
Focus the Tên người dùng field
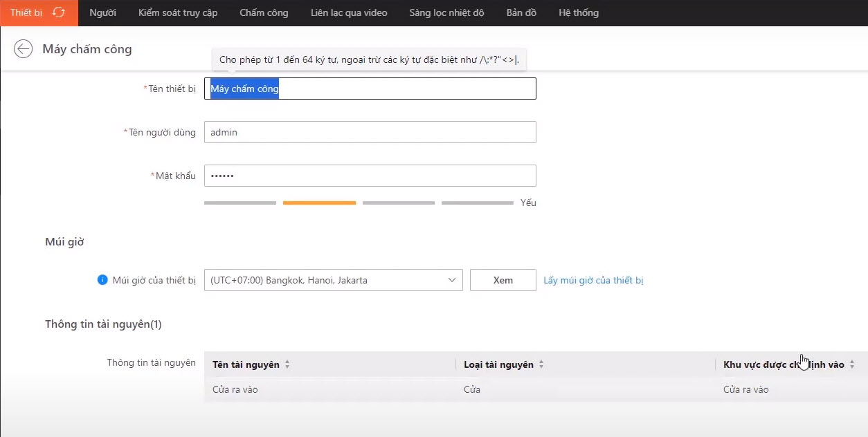click(370, 132)
